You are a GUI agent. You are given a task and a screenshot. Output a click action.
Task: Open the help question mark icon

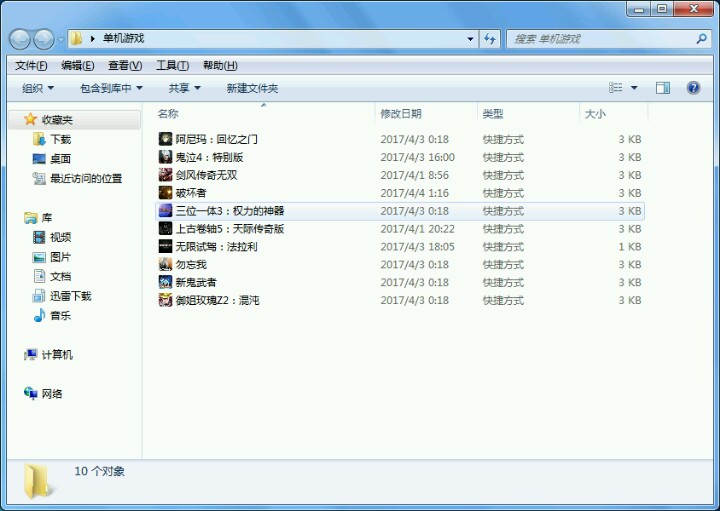coord(693,88)
